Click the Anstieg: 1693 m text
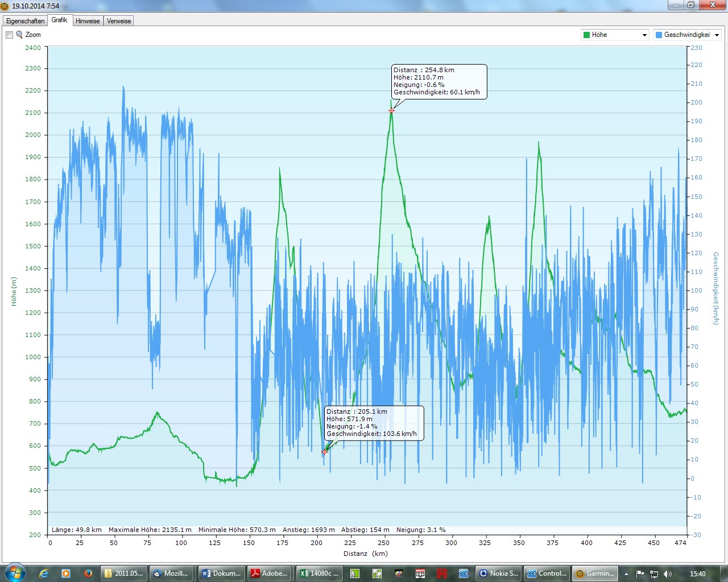This screenshot has height=582, width=728. click(309, 530)
